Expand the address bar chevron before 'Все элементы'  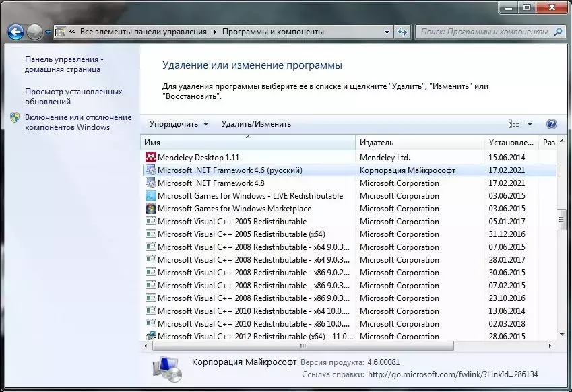coord(72,32)
